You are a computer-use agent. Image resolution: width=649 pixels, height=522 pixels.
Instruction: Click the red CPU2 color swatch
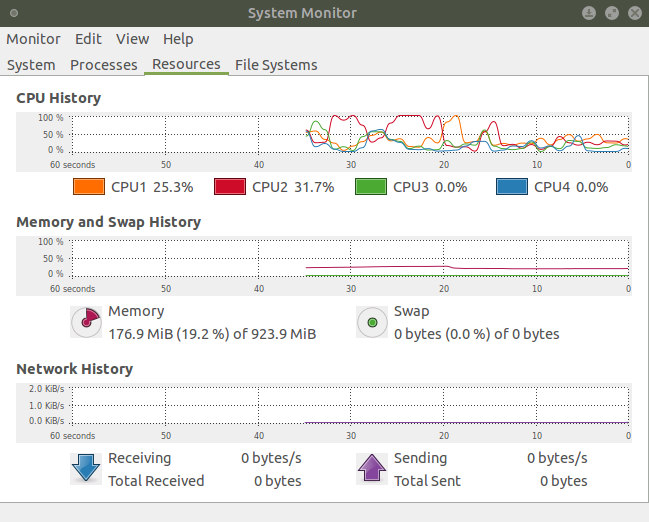pyautogui.click(x=230, y=187)
